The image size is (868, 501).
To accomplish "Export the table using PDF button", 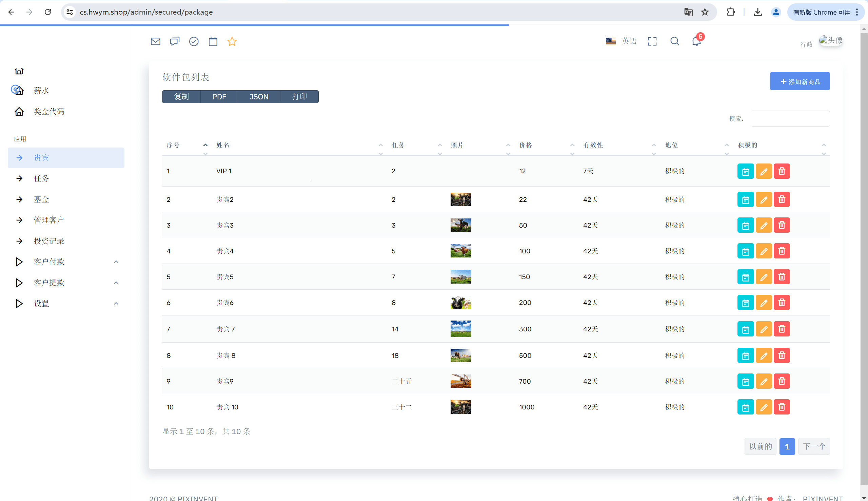I will click(219, 97).
